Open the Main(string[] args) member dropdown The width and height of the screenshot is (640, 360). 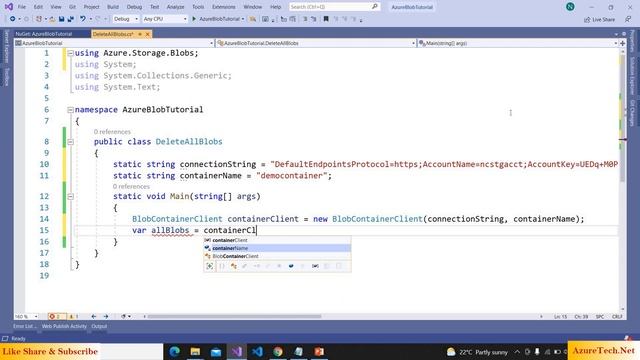click(518, 43)
